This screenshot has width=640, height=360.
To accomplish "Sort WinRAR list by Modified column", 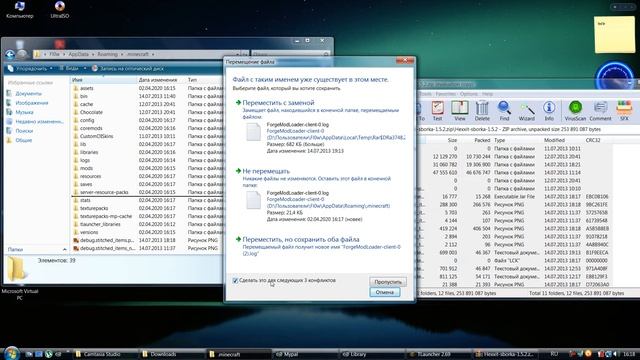I will (x=563, y=140).
